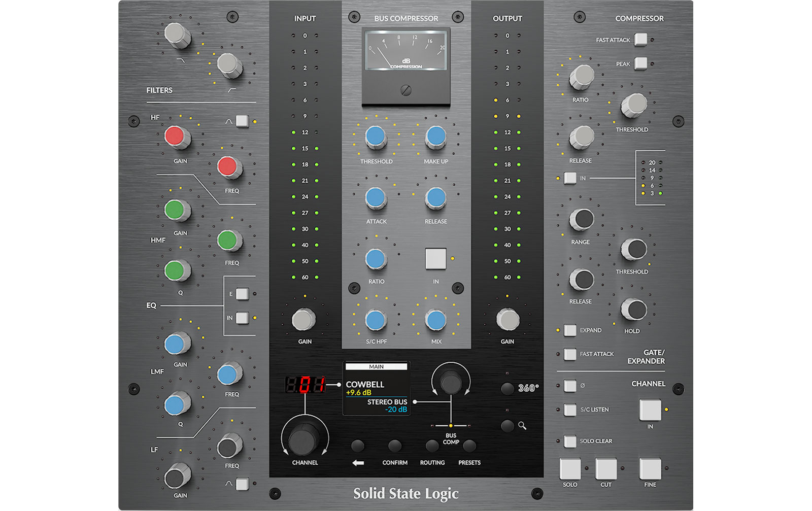Click the large channel IN button
The width and height of the screenshot is (812, 511).
pyautogui.click(x=650, y=410)
